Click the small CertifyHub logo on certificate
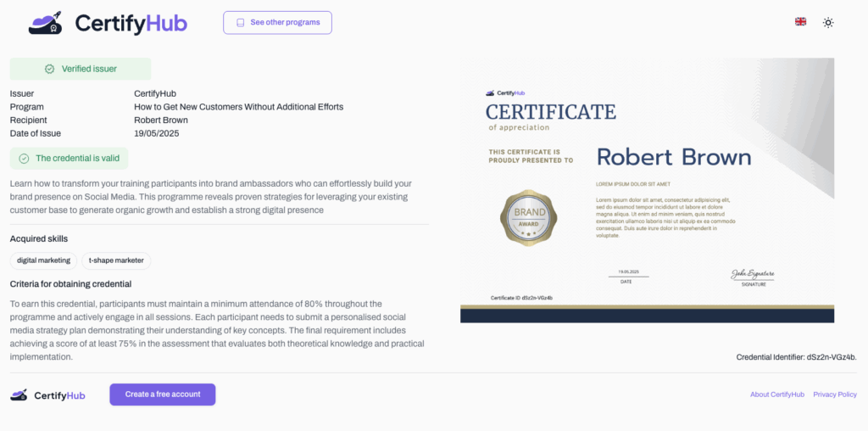This screenshot has width=868, height=431. point(505,93)
